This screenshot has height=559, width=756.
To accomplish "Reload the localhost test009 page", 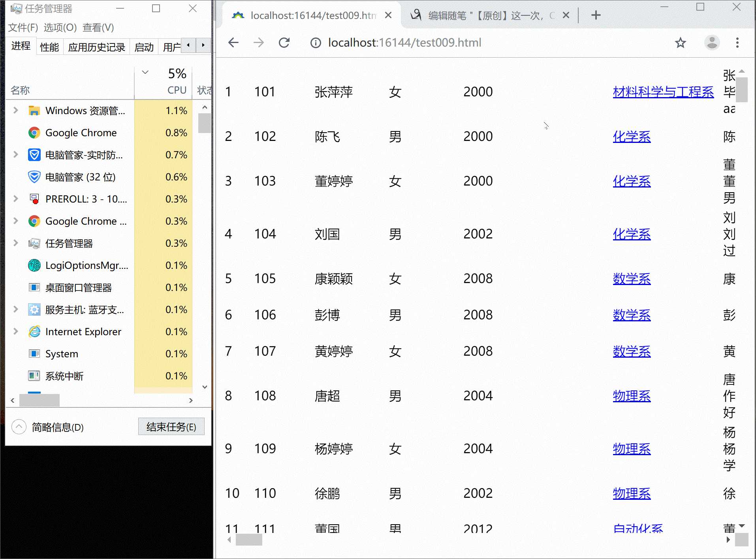I will [x=284, y=43].
